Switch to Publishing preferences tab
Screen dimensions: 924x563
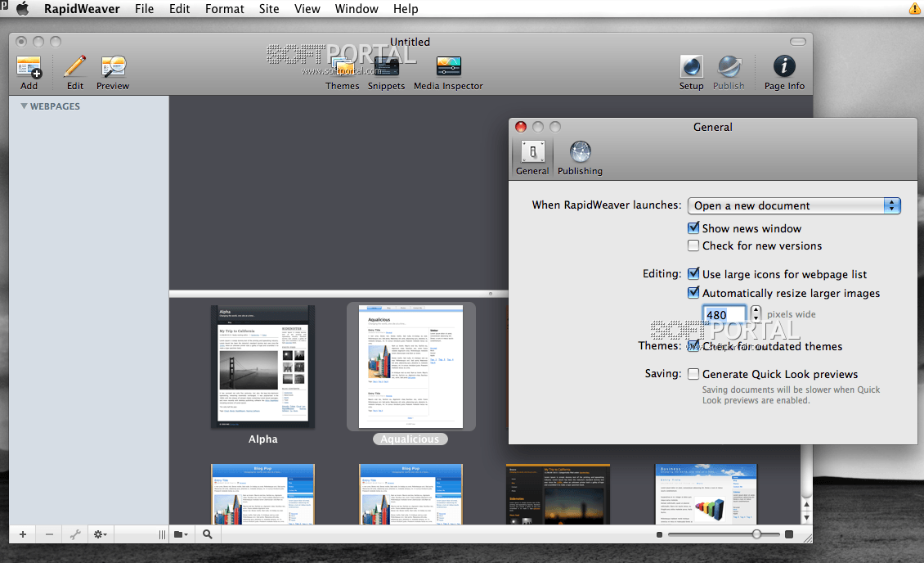580,158
